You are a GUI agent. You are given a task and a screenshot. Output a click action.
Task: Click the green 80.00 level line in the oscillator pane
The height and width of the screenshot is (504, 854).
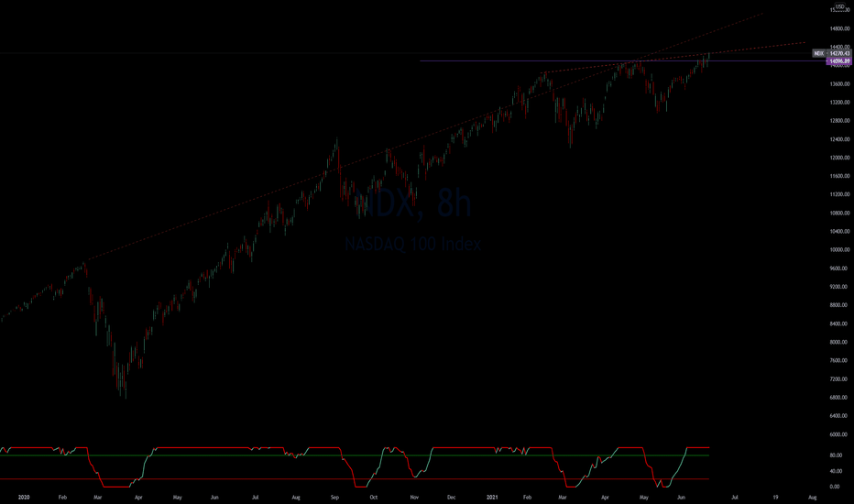pyautogui.click(x=354, y=455)
